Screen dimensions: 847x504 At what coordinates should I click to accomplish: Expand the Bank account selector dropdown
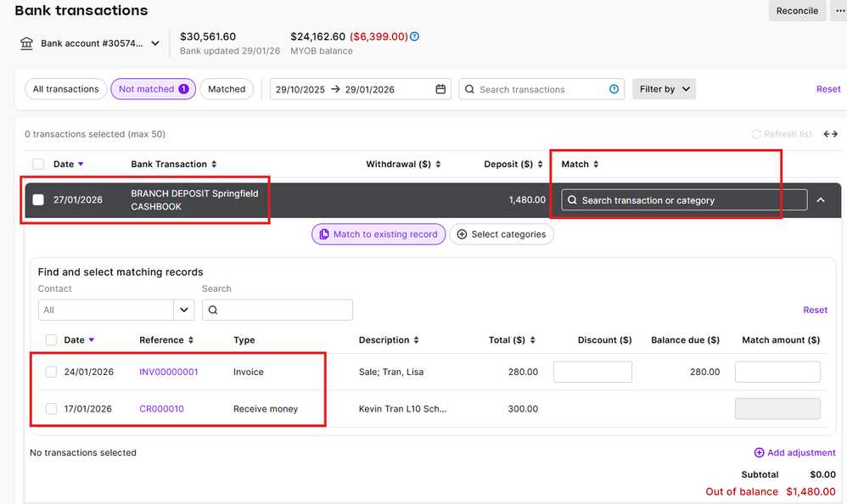(155, 43)
